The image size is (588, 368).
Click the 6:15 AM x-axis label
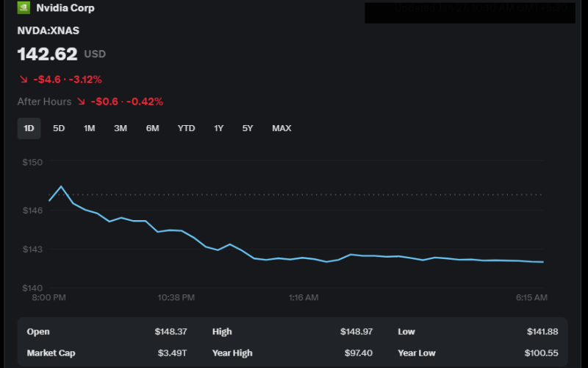coord(531,298)
